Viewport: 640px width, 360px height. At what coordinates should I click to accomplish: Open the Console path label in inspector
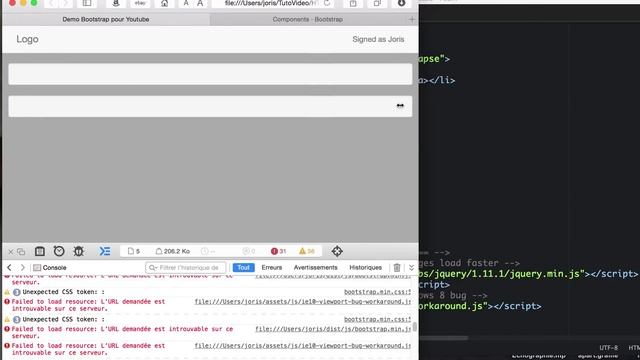pyautogui.click(x=50, y=267)
